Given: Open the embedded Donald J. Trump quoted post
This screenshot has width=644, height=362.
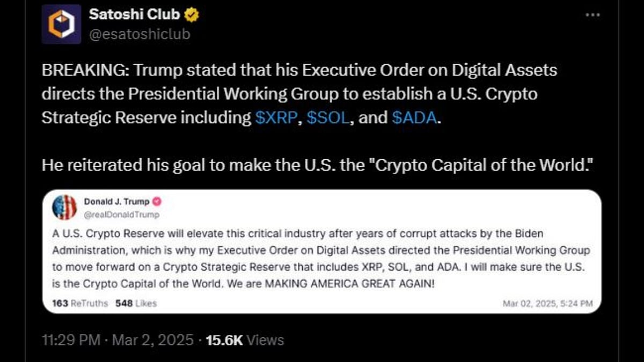Looking at the screenshot, I should click(322, 250).
